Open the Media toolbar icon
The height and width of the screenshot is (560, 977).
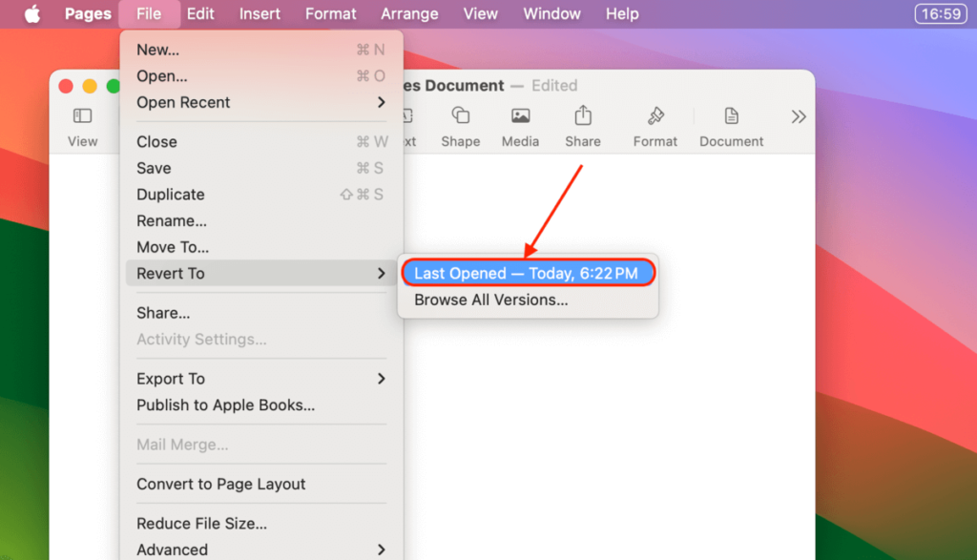[x=520, y=124]
